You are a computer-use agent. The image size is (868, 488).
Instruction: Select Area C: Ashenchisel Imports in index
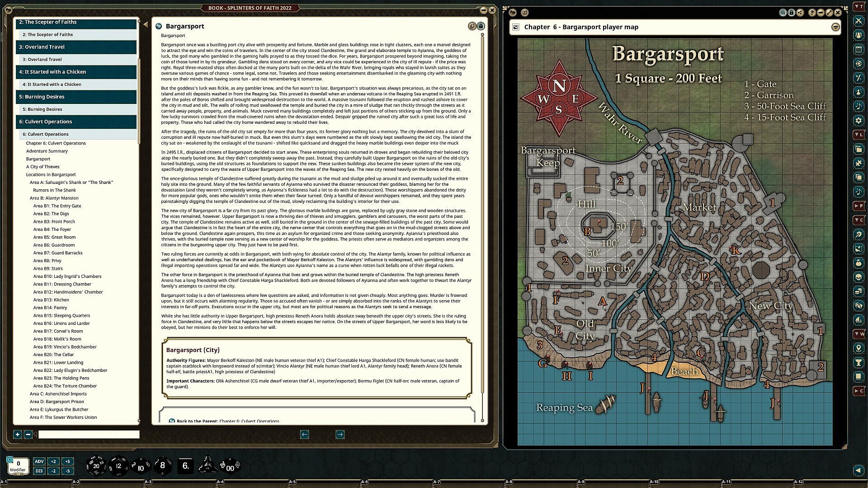pyautogui.click(x=58, y=394)
